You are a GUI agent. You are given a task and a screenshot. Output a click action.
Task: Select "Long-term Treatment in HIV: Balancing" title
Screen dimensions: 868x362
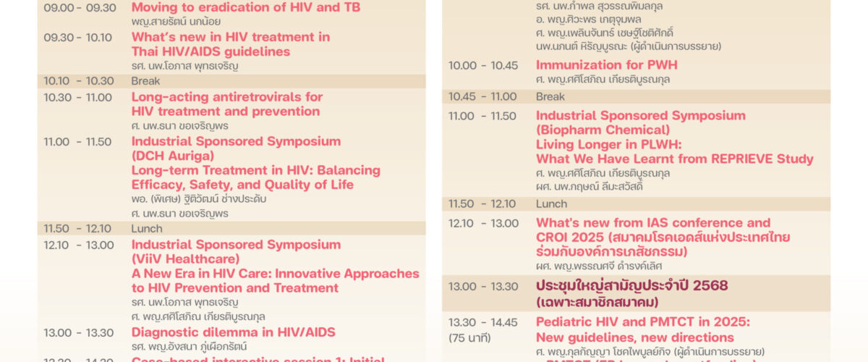pyautogui.click(x=255, y=170)
